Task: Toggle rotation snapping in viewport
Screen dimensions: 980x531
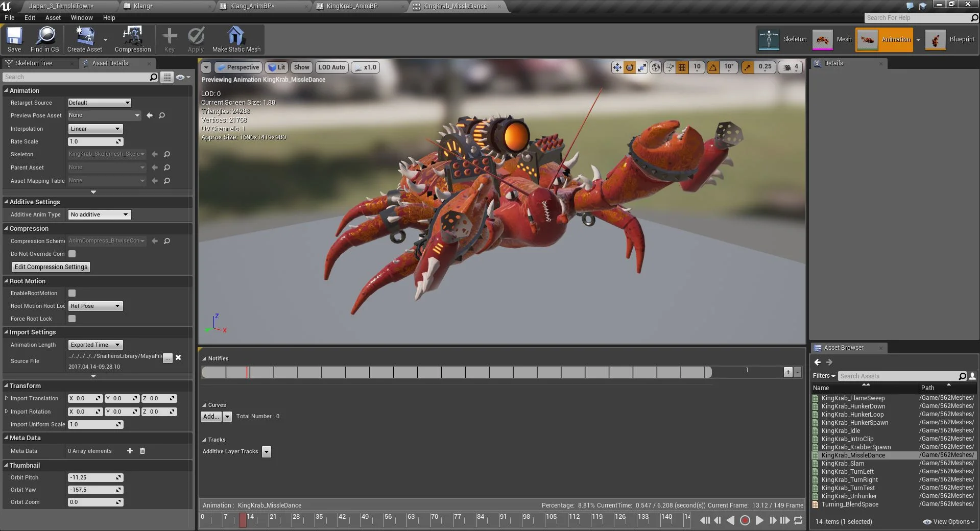Action: pos(713,67)
